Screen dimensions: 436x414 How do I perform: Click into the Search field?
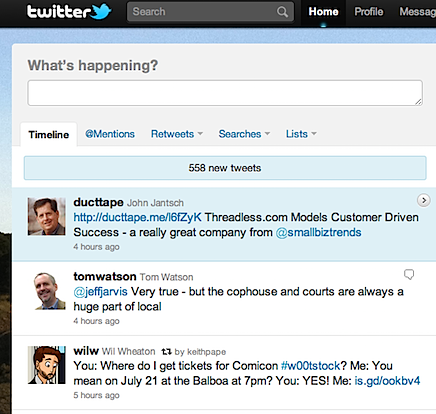203,12
